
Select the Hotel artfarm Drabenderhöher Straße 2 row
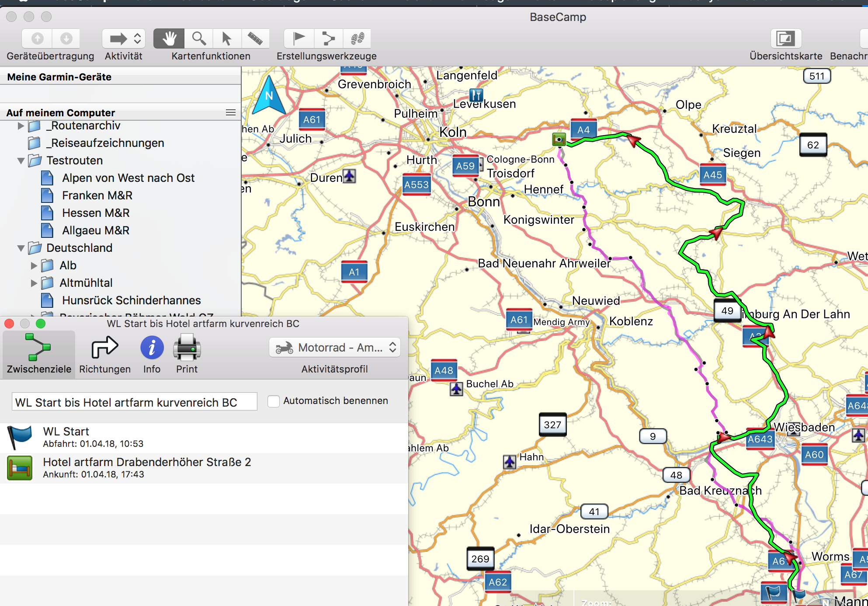(204, 468)
